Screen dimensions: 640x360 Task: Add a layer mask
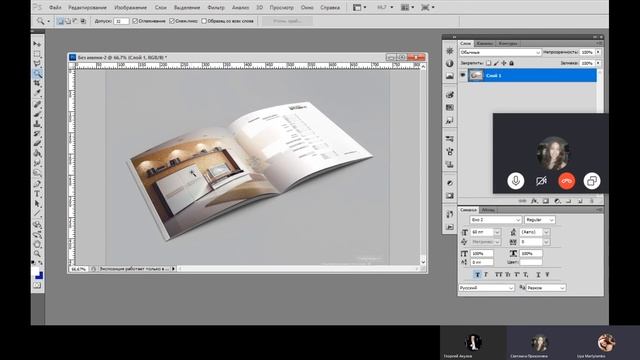click(546, 201)
